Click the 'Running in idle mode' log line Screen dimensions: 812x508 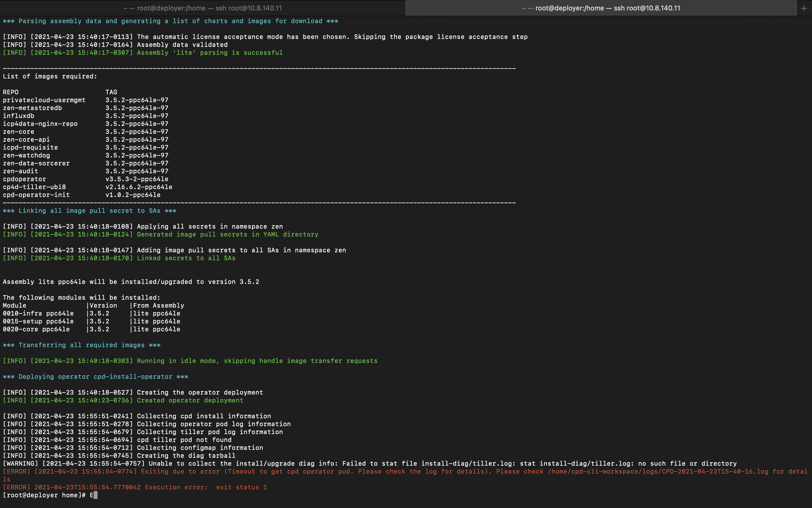coord(190,361)
